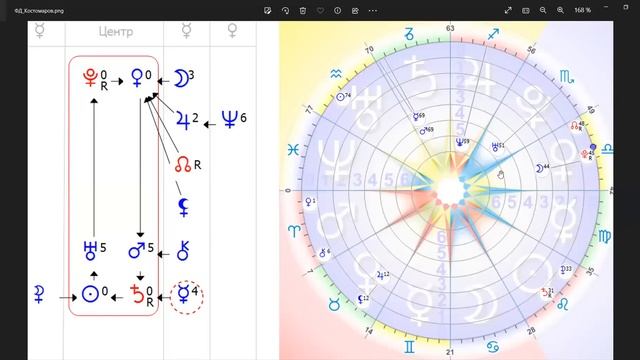This screenshot has width=640, height=360.
Task: Click the Taurus sign on the chart wheel rim
Action: click(x=334, y=304)
